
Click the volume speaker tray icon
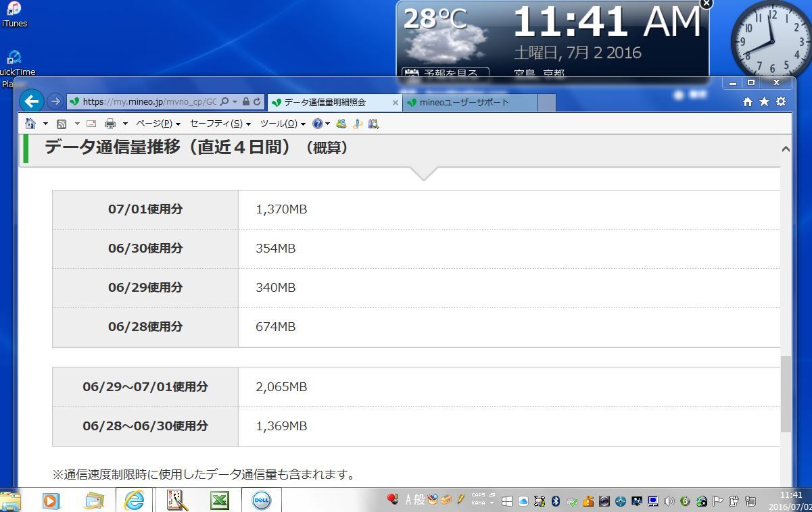click(x=669, y=501)
